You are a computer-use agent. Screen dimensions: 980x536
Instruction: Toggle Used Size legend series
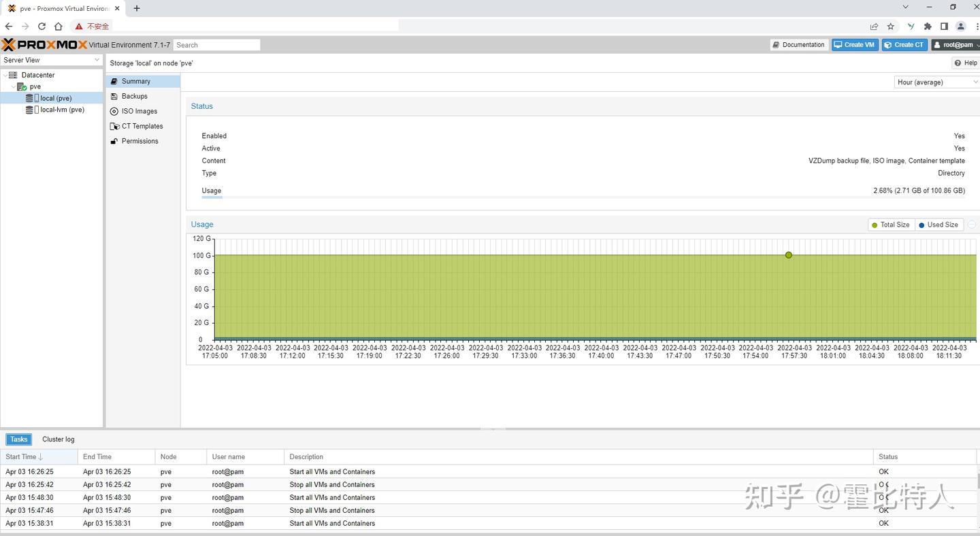tap(938, 224)
